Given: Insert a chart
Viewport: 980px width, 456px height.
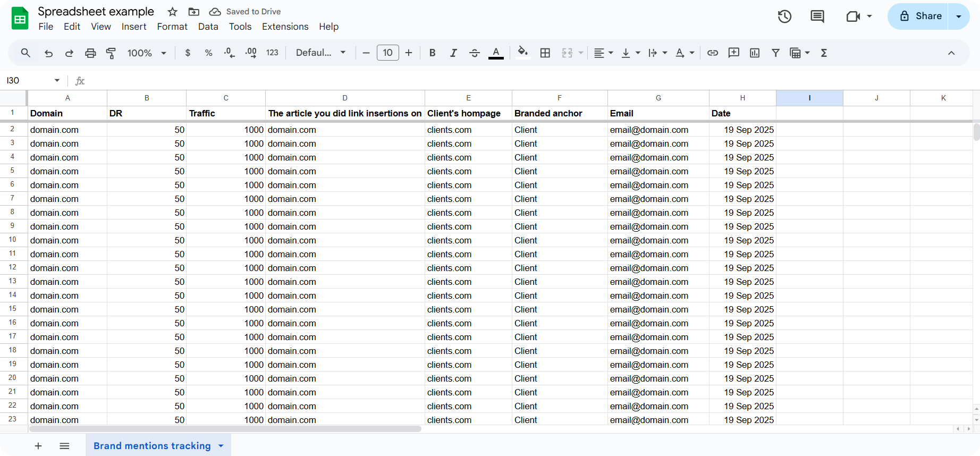Looking at the screenshot, I should pos(755,53).
